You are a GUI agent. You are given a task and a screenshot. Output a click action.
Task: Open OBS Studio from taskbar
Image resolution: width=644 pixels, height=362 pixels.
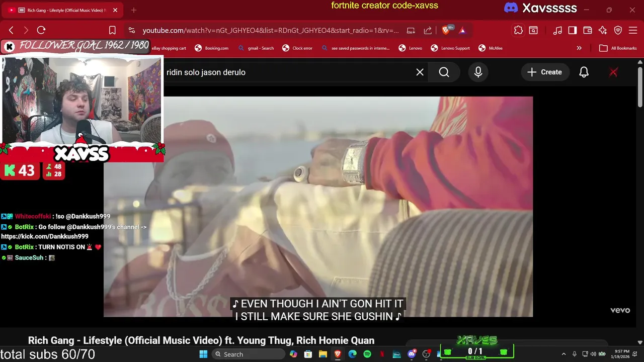click(427, 354)
